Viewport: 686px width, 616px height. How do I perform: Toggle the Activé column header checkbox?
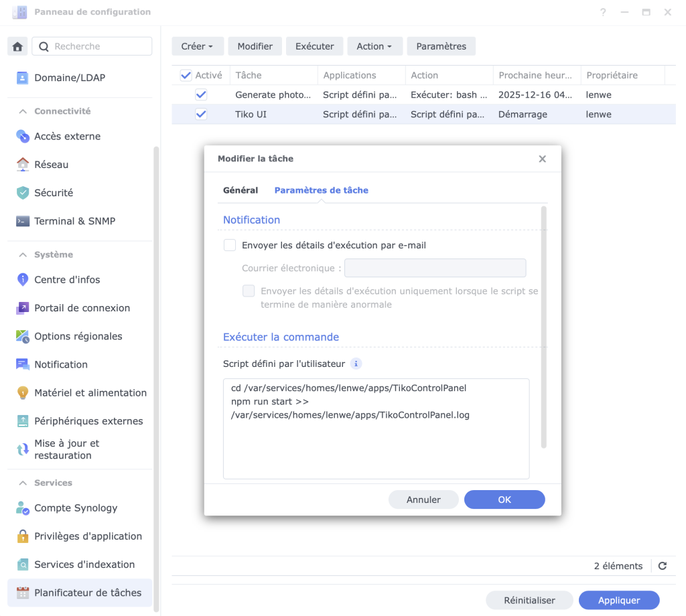(x=186, y=75)
